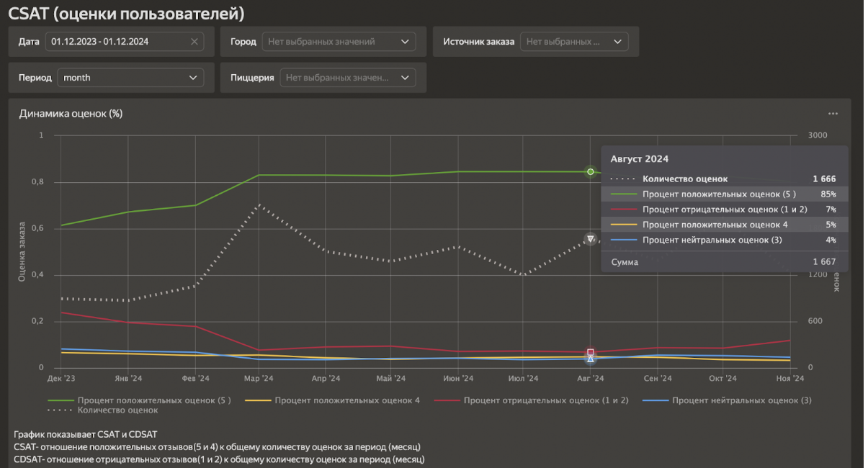Click the green circle marker at Авг '24
This screenshot has height=468, width=868.
[x=591, y=171]
